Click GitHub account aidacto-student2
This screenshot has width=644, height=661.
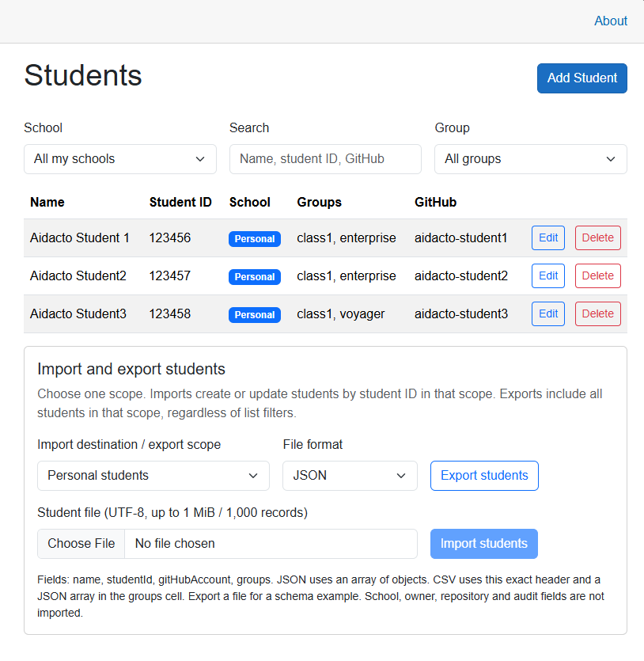(460, 275)
